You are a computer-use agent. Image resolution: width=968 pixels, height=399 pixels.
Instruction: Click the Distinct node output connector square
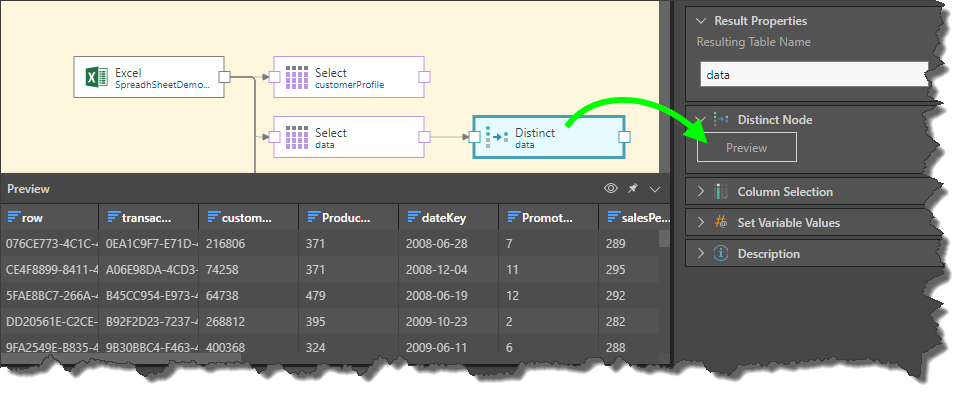(624, 137)
